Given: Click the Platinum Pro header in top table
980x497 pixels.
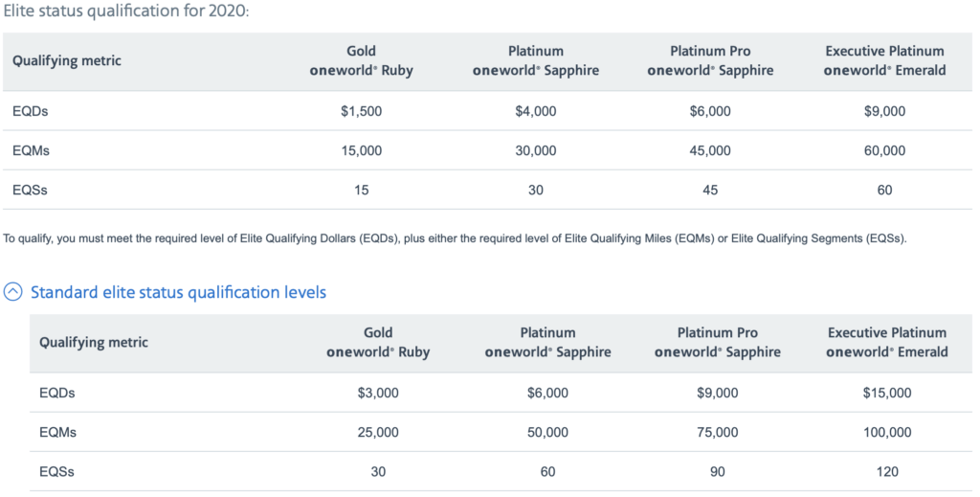Looking at the screenshot, I should (710, 60).
